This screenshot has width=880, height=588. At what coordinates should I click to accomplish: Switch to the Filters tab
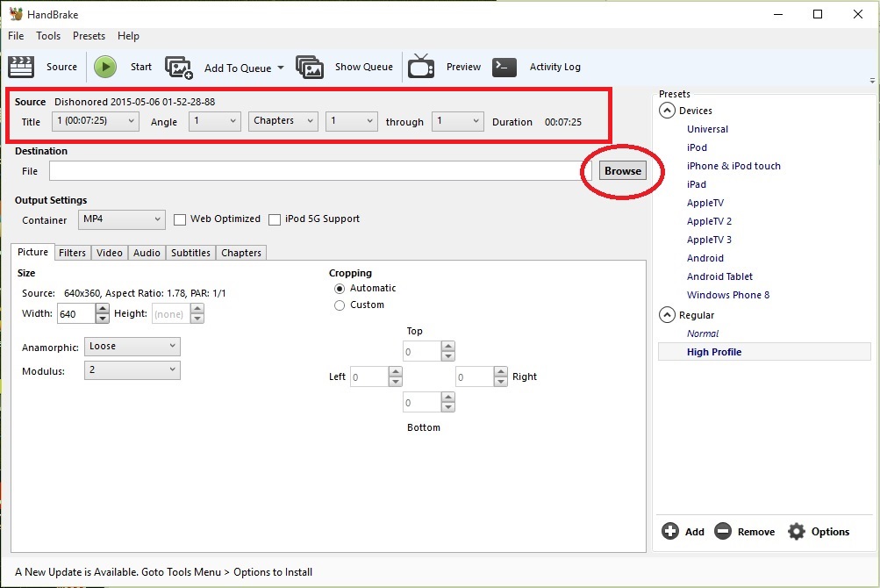tap(73, 253)
